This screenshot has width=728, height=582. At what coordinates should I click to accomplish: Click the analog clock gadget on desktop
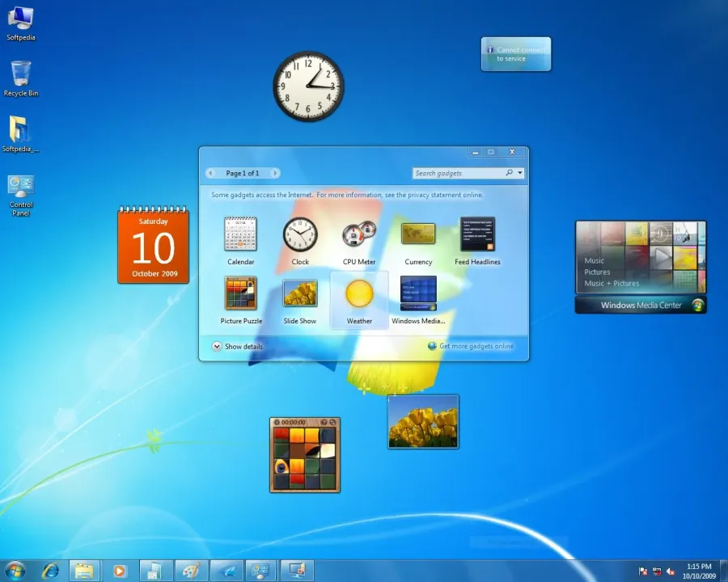[308, 86]
